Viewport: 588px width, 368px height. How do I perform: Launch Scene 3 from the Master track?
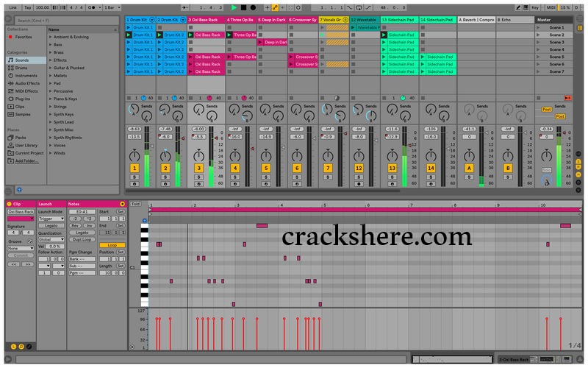539,42
